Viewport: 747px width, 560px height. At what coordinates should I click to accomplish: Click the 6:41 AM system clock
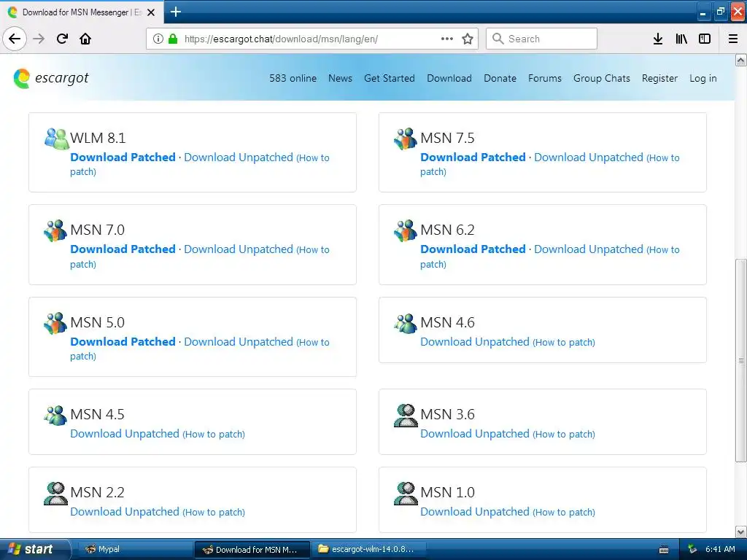pos(720,549)
